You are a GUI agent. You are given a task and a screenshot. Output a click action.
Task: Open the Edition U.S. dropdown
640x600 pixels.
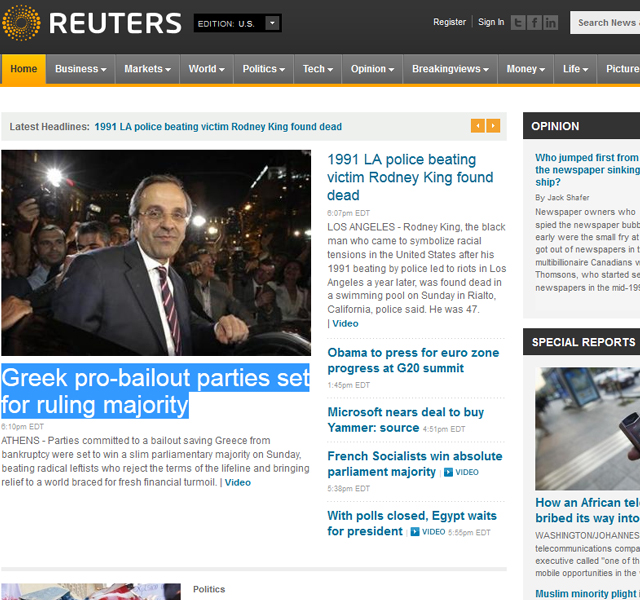238,23
